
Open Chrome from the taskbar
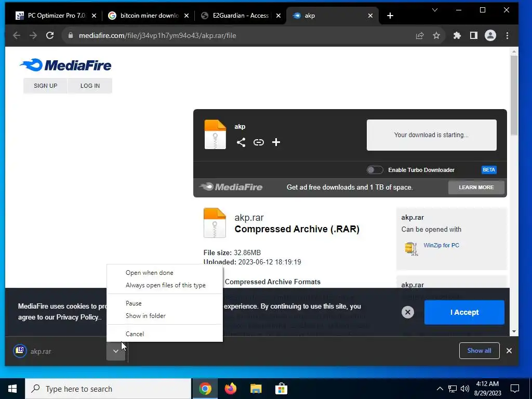205,389
